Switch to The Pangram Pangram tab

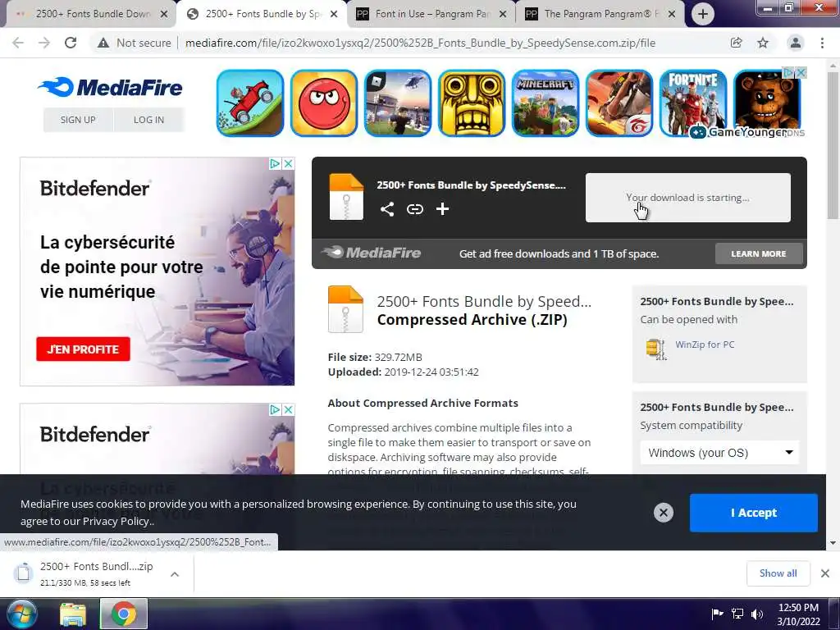click(x=600, y=14)
